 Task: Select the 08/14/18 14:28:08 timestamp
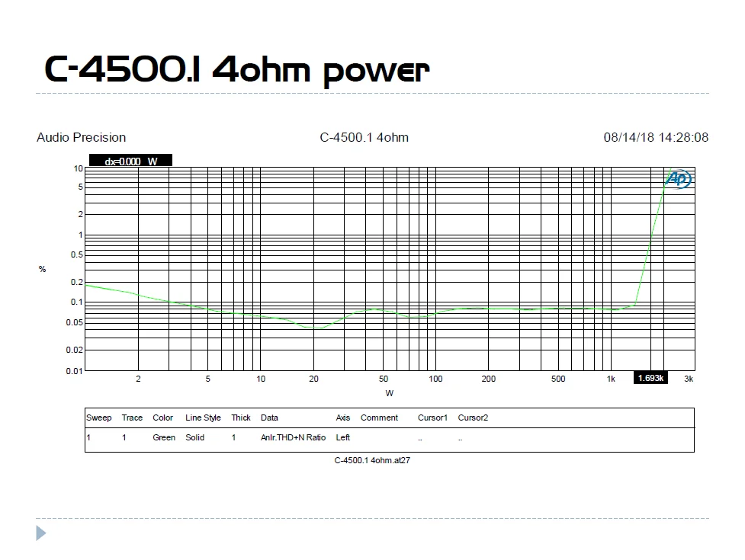point(656,138)
